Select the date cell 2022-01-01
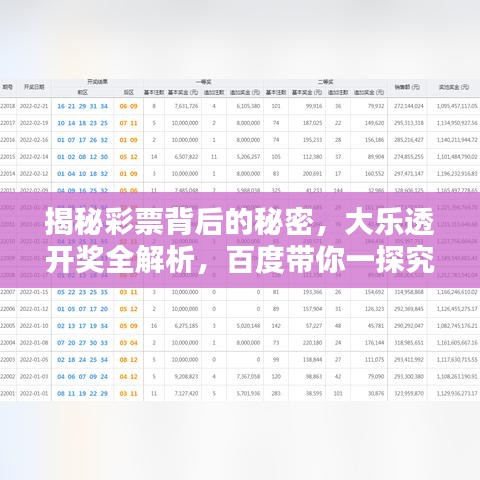 [34, 393]
